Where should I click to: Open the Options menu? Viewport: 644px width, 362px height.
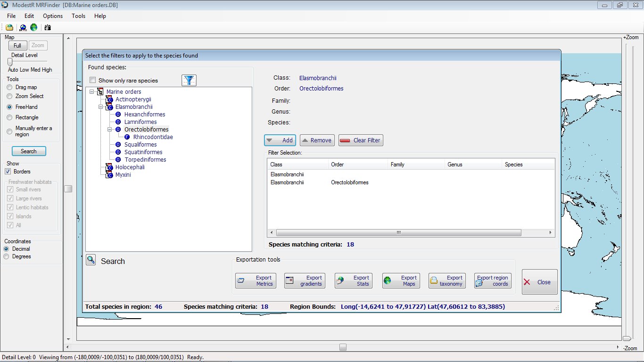click(53, 16)
